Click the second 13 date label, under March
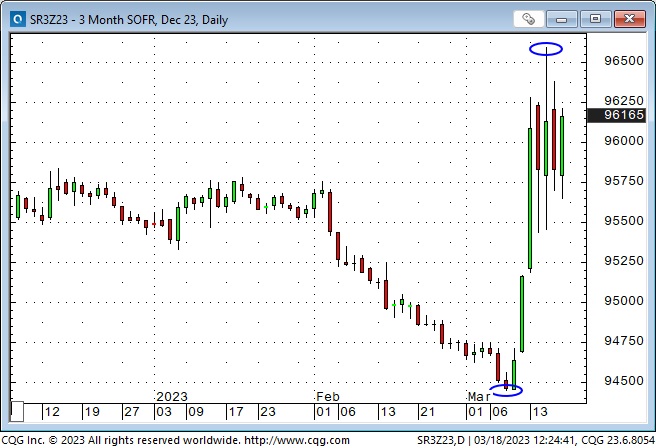 click(x=540, y=412)
